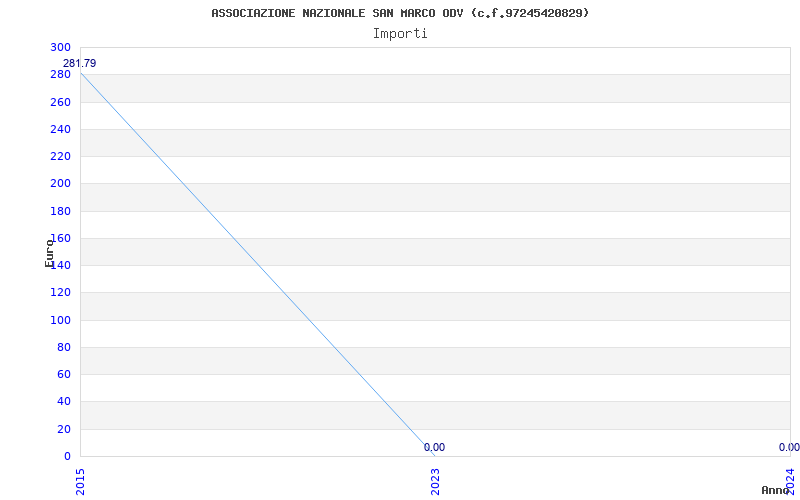Click the 80 y-axis tick label
This screenshot has height=500, width=800.
pyautogui.click(x=64, y=347)
